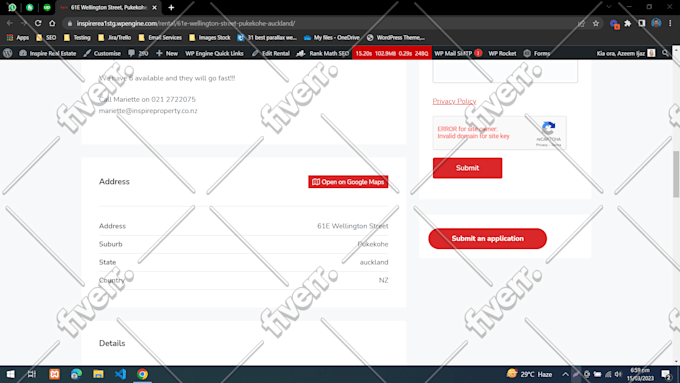Viewport: 680px width, 383px height.
Task: Click the browser back arrow
Action: (10, 23)
